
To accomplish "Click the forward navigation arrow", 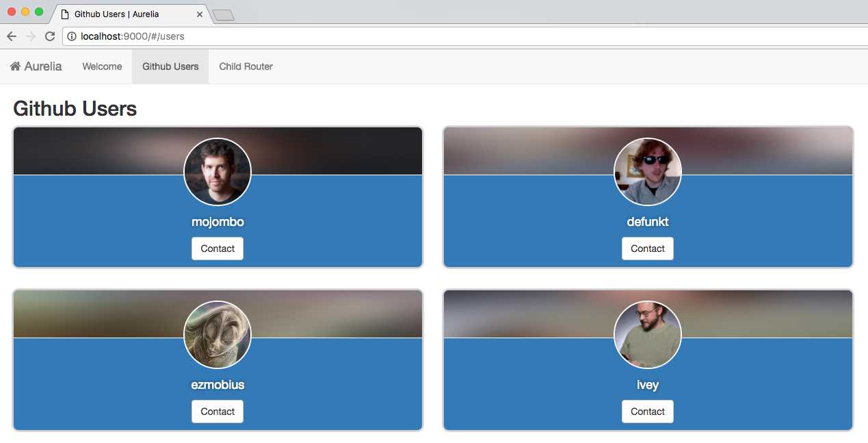I will click(x=30, y=36).
